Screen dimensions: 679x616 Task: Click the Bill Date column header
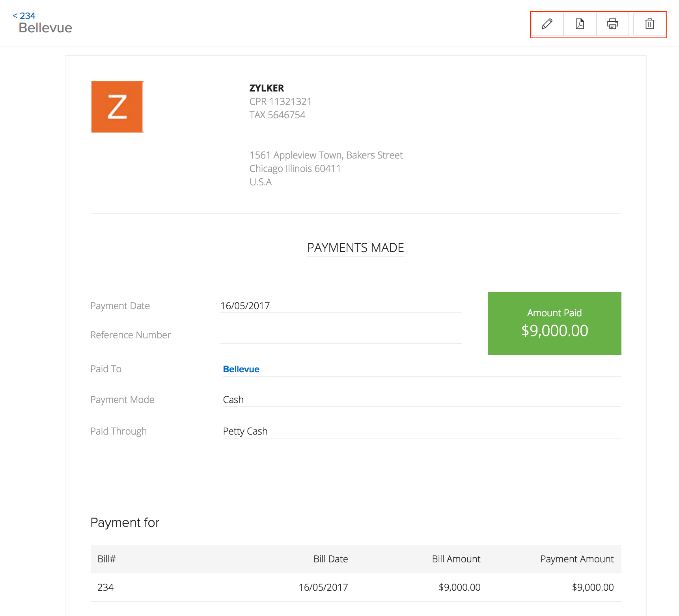click(x=330, y=559)
